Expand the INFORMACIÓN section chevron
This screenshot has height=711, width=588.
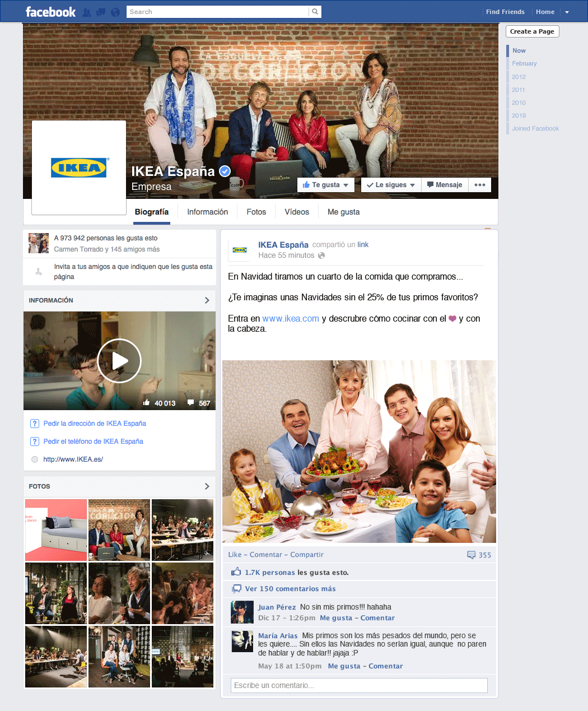pos(207,300)
